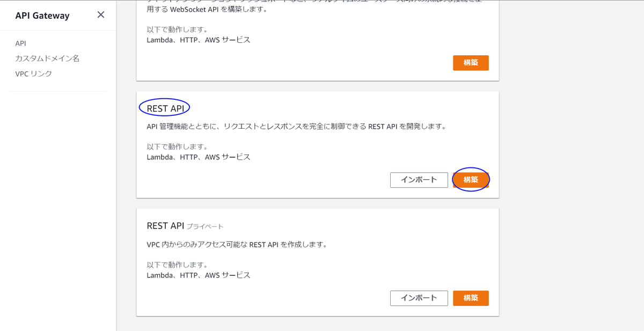Click 構築 for REST API プライベート
644x331 pixels.
click(471, 298)
